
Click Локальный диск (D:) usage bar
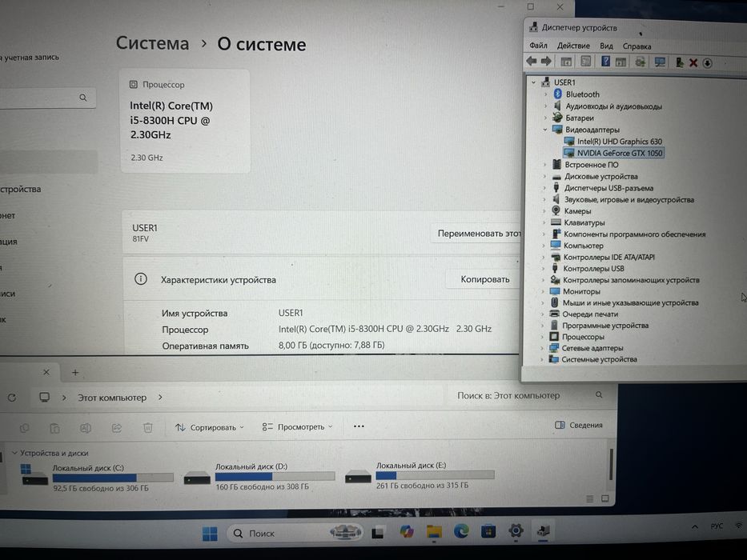[x=275, y=476]
